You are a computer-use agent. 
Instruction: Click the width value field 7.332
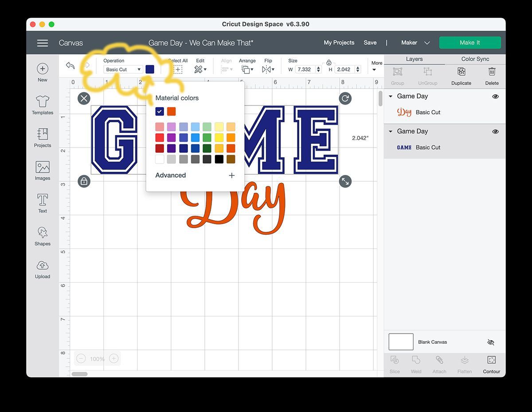305,70
